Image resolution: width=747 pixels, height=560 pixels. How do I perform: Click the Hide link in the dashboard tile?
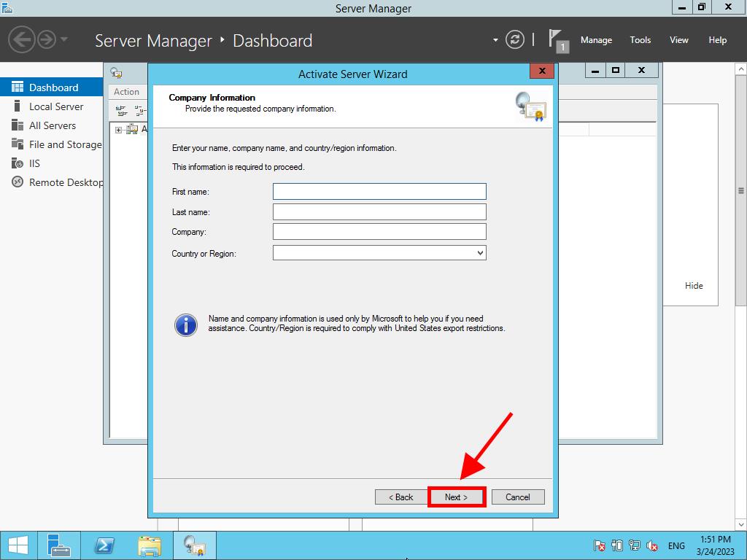[x=694, y=286]
